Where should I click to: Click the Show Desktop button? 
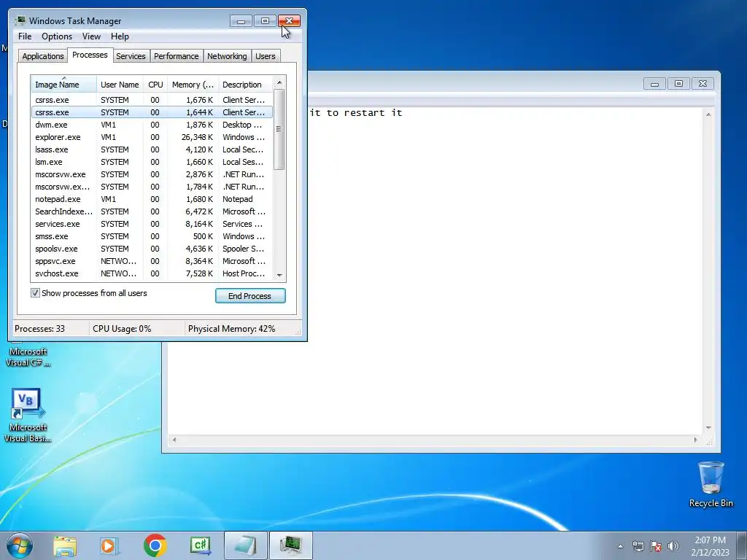(742, 545)
